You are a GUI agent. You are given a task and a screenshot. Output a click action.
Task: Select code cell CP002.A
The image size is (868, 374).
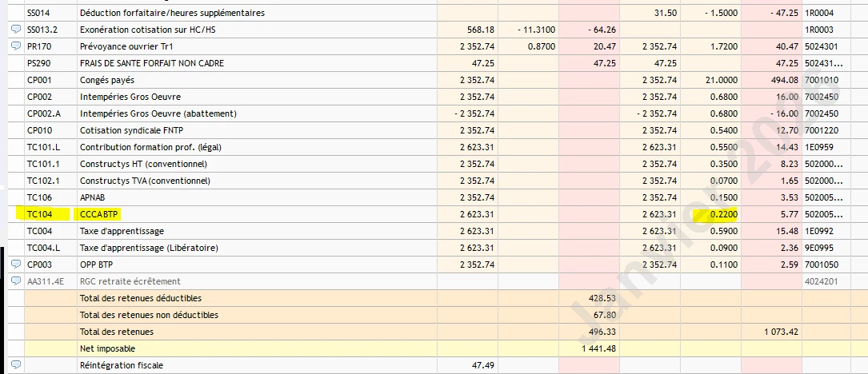(50, 114)
